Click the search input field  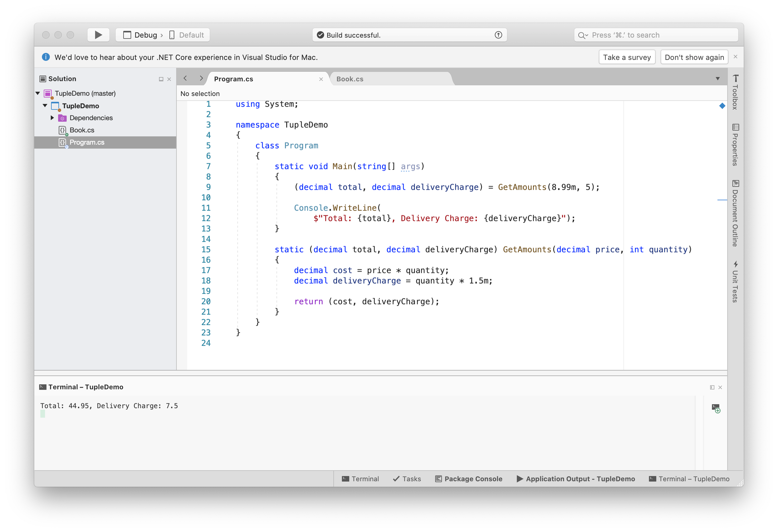(656, 35)
